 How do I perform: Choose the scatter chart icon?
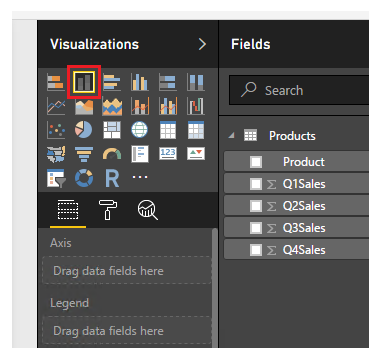click(x=56, y=130)
